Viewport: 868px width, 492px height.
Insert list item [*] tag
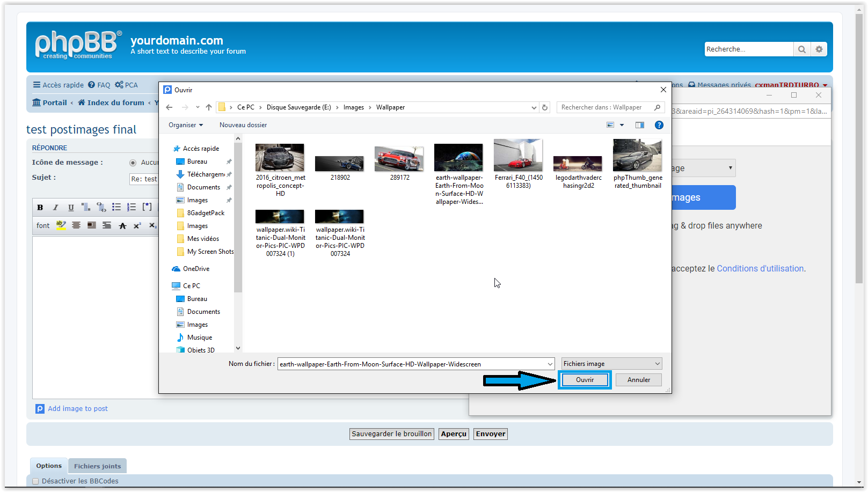[147, 207]
